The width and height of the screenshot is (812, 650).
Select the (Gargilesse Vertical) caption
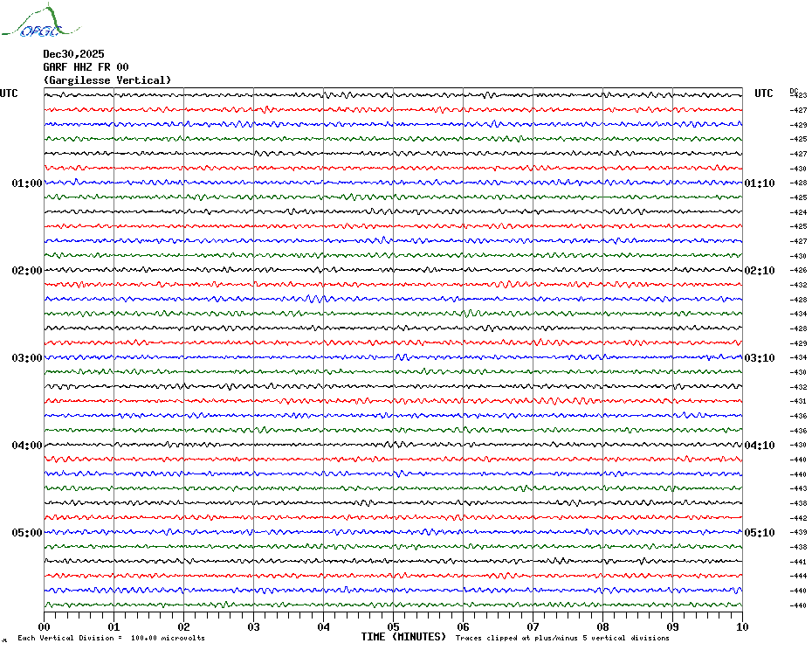(107, 80)
